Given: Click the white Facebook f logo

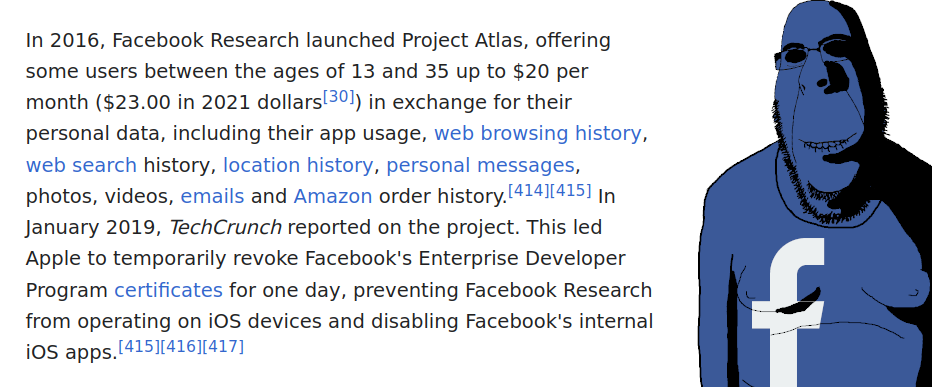Looking at the screenshot, I should click(788, 312).
